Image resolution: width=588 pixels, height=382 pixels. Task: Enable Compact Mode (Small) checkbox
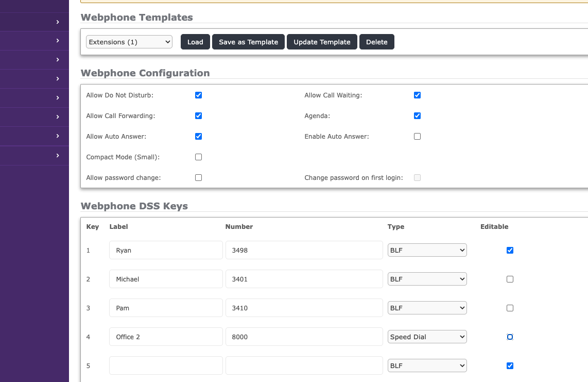point(198,157)
